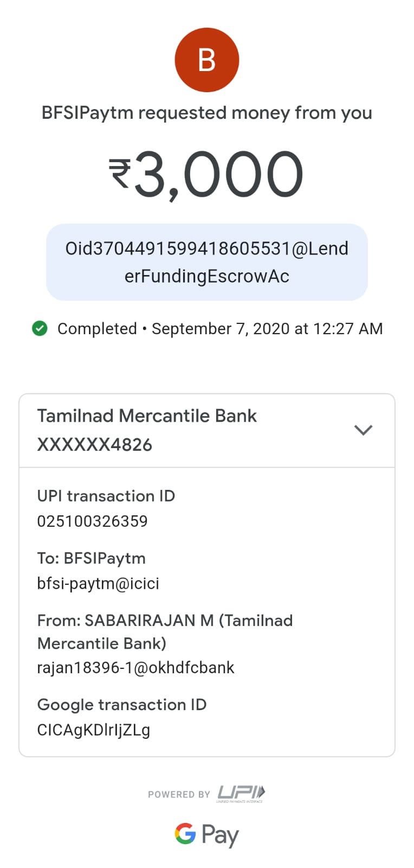The height and width of the screenshot is (868, 414).
Task: Click the BFSIPaytm requested money heading
Action: point(206,113)
